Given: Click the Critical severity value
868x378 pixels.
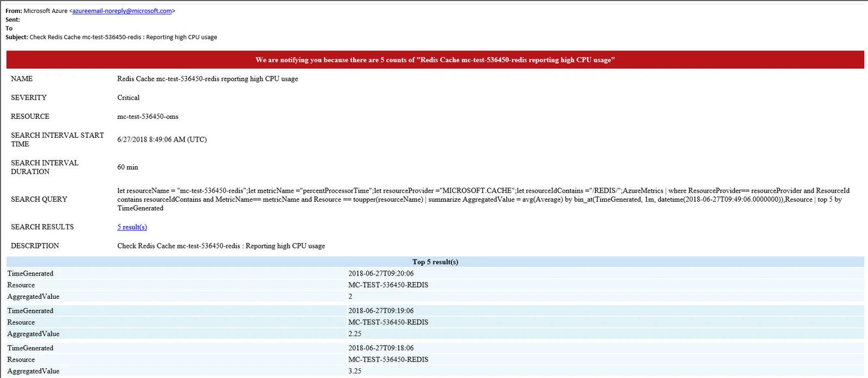Looking at the screenshot, I should pyautogui.click(x=129, y=98).
